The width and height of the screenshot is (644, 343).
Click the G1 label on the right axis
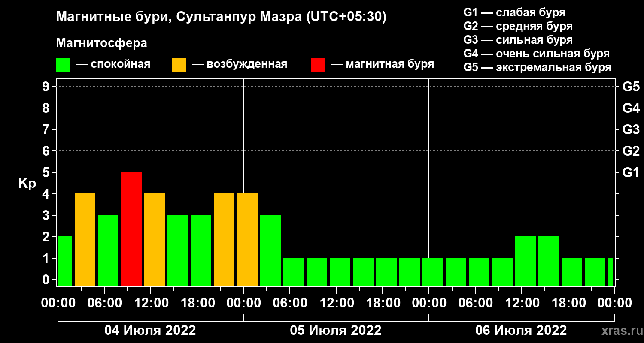click(631, 173)
